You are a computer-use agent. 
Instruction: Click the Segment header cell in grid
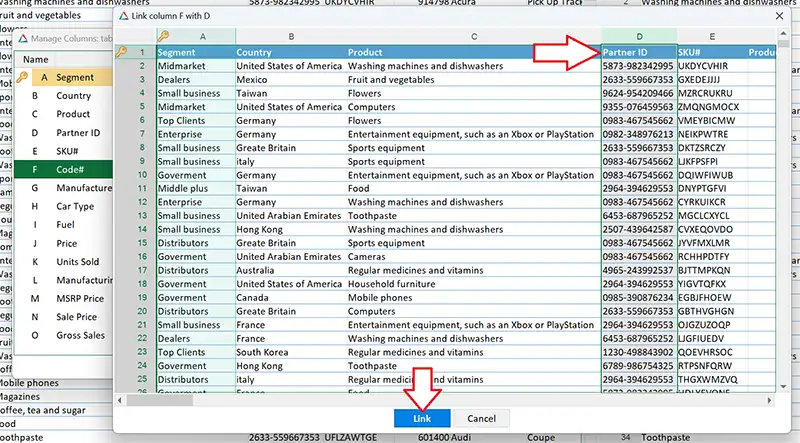(196, 52)
